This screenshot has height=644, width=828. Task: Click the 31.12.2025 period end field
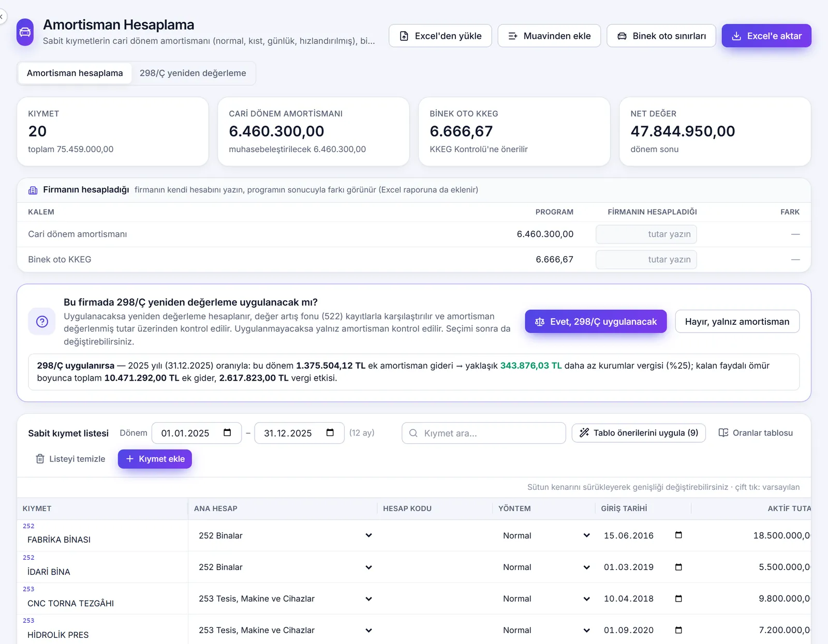[x=300, y=433]
